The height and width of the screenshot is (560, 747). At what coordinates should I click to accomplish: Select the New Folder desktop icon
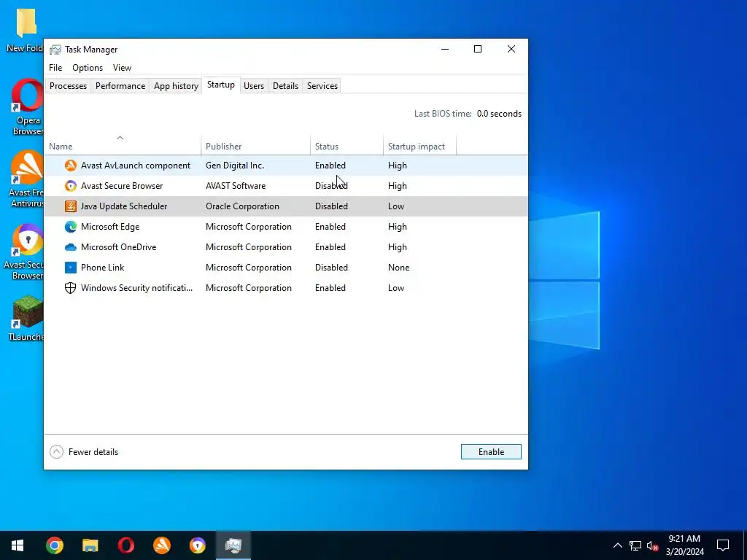coord(25,31)
